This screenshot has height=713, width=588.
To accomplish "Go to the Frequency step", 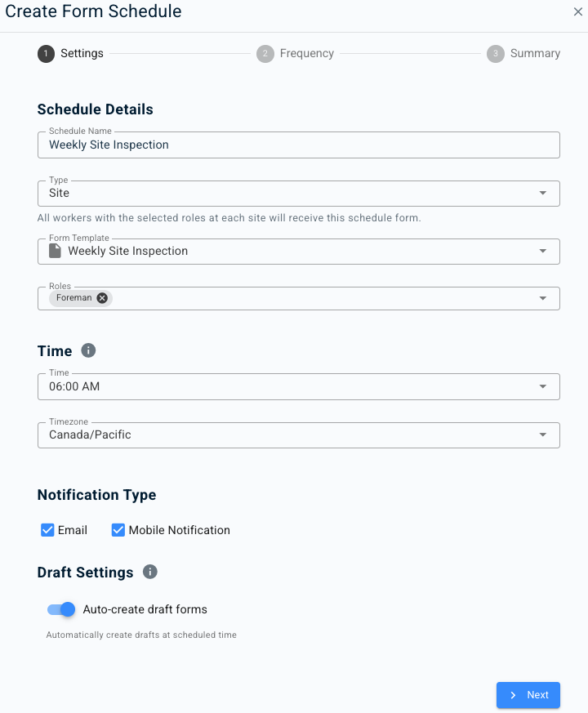I will pyautogui.click(x=306, y=54).
